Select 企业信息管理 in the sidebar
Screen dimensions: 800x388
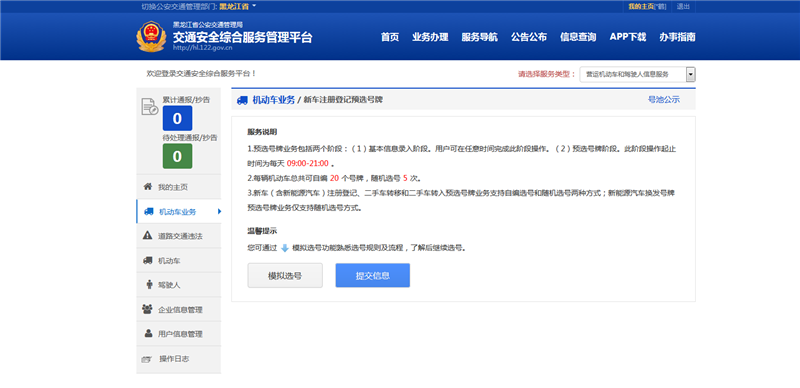(x=179, y=309)
